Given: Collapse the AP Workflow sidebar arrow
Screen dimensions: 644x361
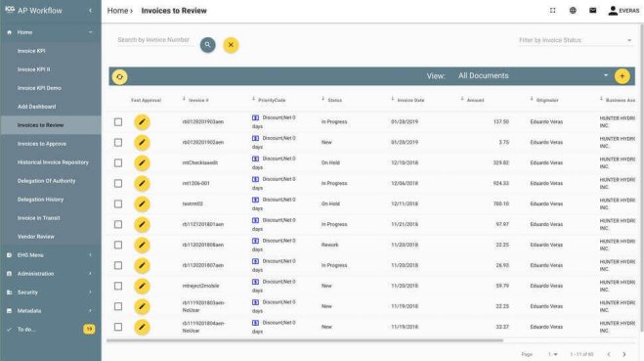Looking at the screenshot, I should click(90, 11).
